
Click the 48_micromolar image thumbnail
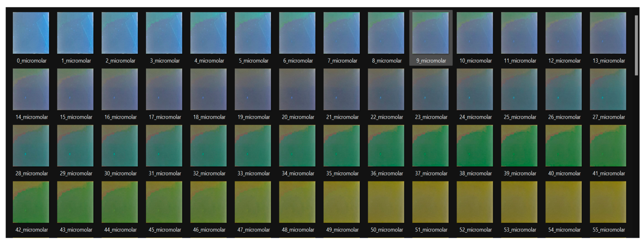click(297, 202)
